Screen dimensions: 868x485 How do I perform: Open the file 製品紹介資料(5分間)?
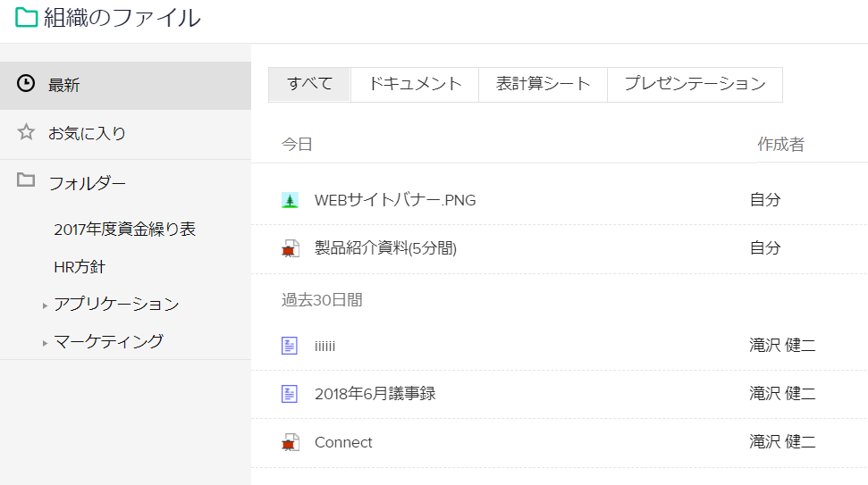coord(385,248)
